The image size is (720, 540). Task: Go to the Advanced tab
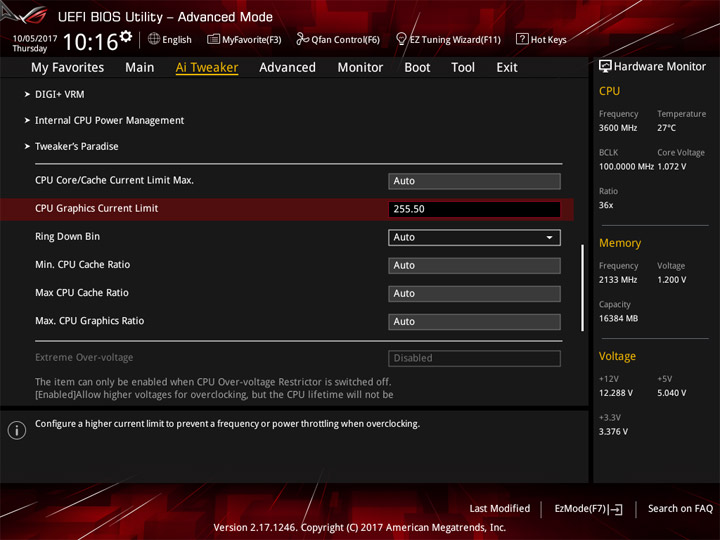point(287,68)
